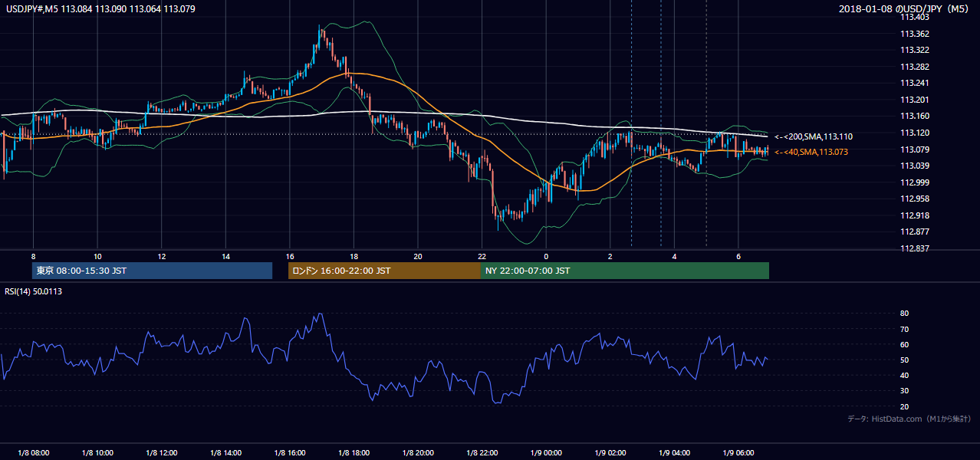
Task: Click RSI level 70 label
Action: 905,329
